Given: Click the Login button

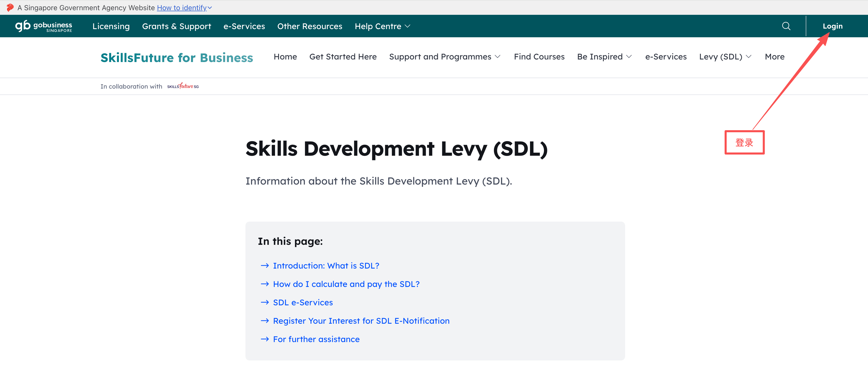Looking at the screenshot, I should click(833, 26).
